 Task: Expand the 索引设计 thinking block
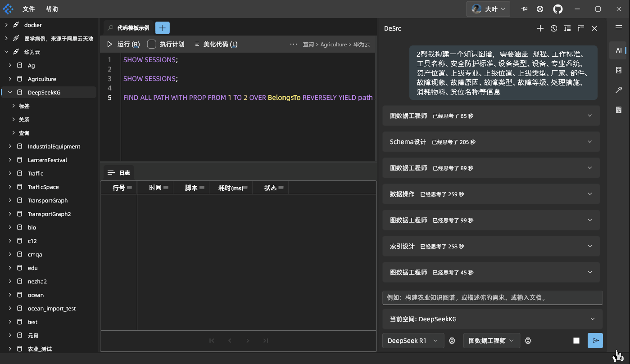click(x=491, y=246)
